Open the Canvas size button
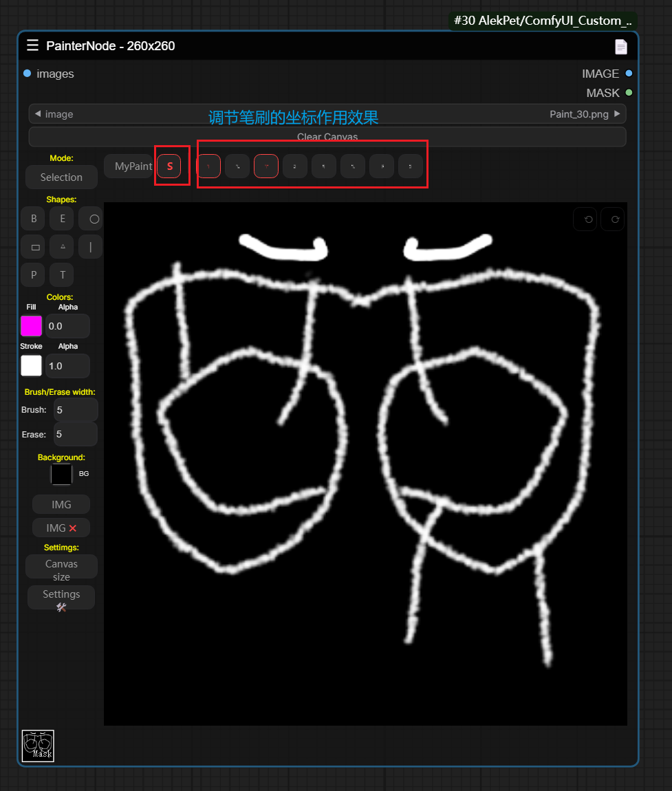Viewport: 672px width, 791px height. (61, 570)
